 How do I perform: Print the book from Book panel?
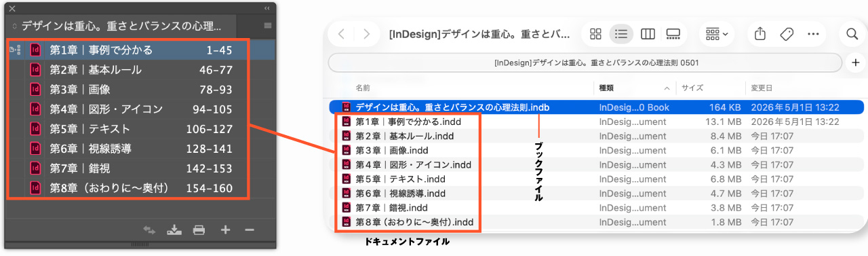click(199, 230)
